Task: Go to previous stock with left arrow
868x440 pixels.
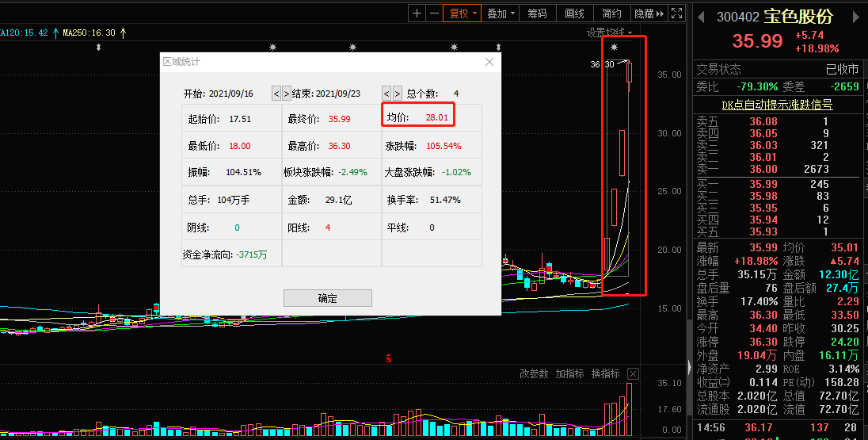Action: tap(701, 17)
